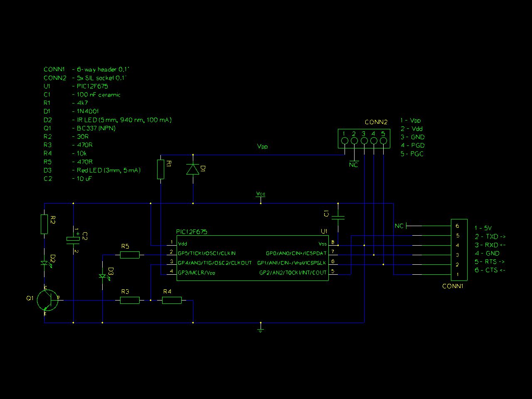Screen dimensions: 532x399
Task: Click the PIC12F675 chip body
Action: 253,258
